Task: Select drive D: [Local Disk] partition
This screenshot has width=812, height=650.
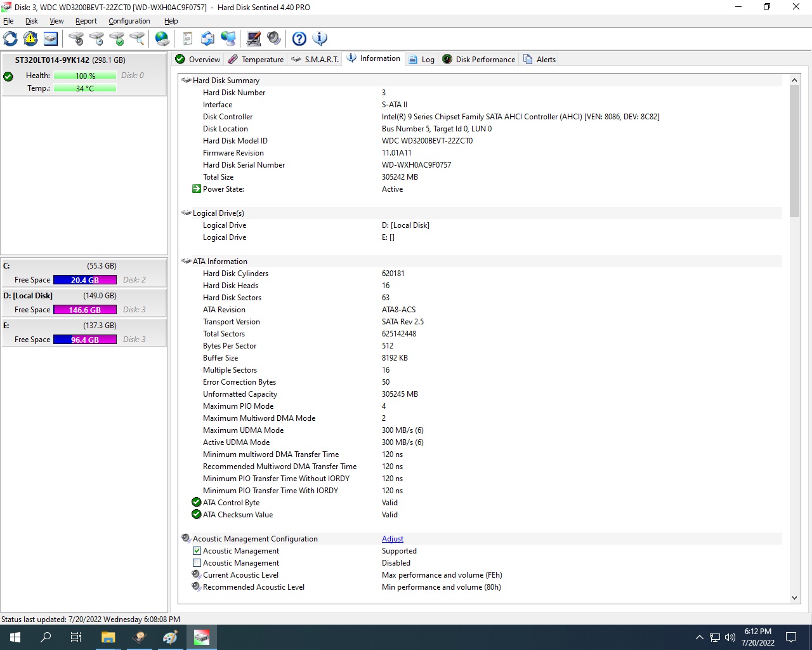Action: pos(84,302)
